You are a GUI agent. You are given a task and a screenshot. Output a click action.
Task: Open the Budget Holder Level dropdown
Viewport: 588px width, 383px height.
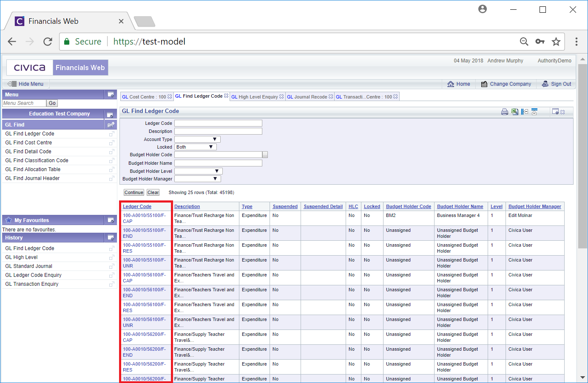pos(199,171)
